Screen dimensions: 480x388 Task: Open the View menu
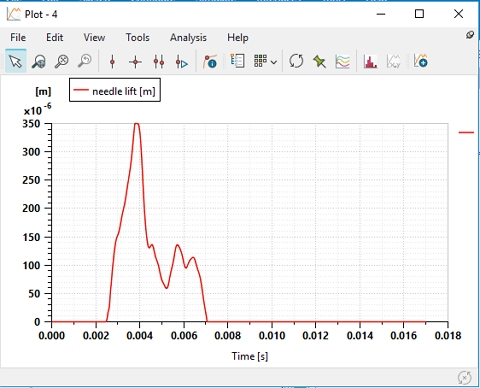tap(94, 37)
